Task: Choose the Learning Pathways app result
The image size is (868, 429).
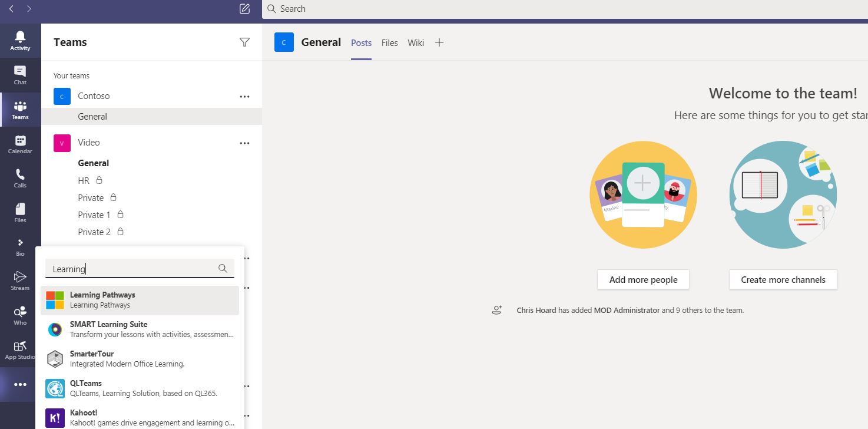Action: 140,300
